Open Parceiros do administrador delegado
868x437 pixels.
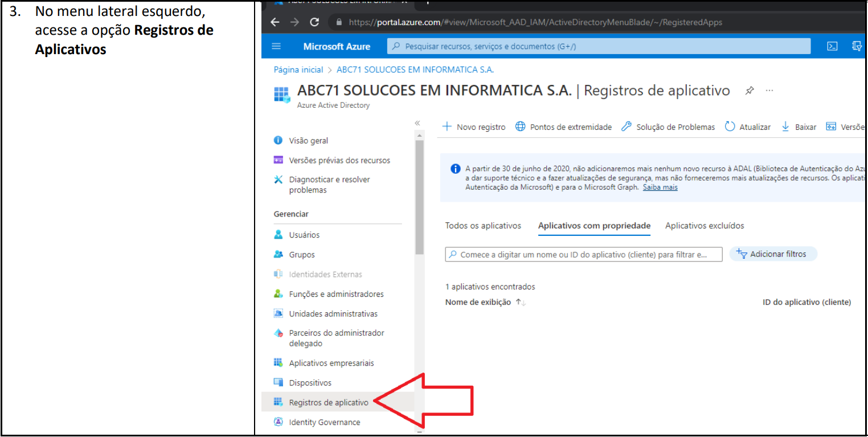[337, 338]
